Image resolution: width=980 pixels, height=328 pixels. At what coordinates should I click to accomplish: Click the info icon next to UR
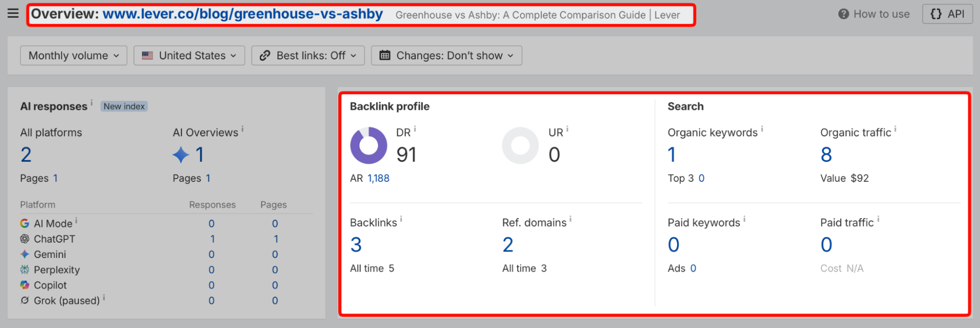pyautogui.click(x=568, y=129)
